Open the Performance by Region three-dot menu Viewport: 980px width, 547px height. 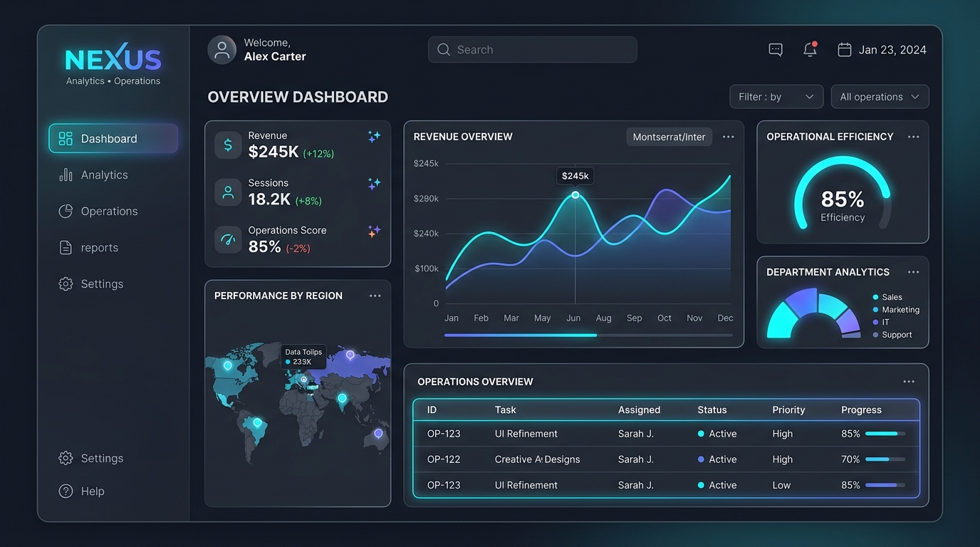pos(375,296)
